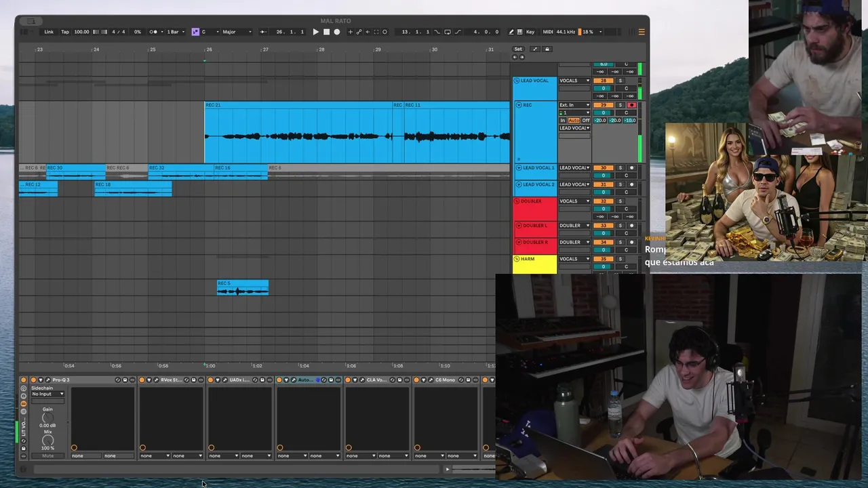Image resolution: width=868 pixels, height=488 pixels.
Task: Solo the DOUBLER L track
Action: 620,226
